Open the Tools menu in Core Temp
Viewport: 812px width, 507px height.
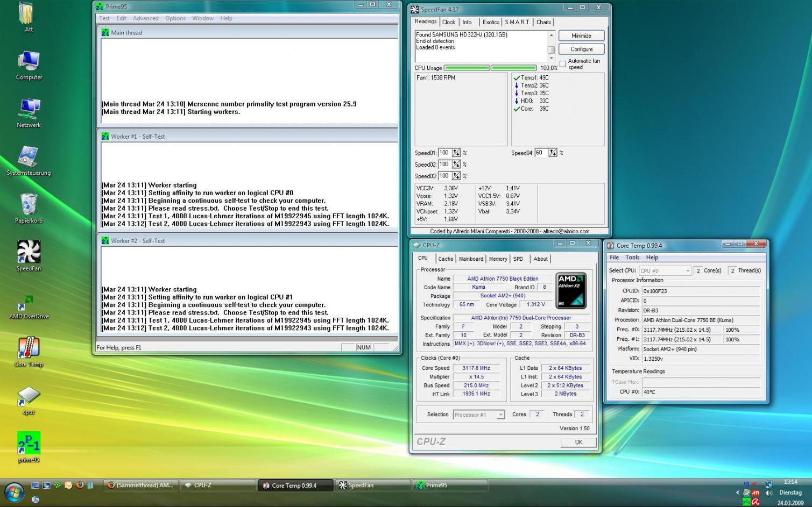(x=632, y=258)
